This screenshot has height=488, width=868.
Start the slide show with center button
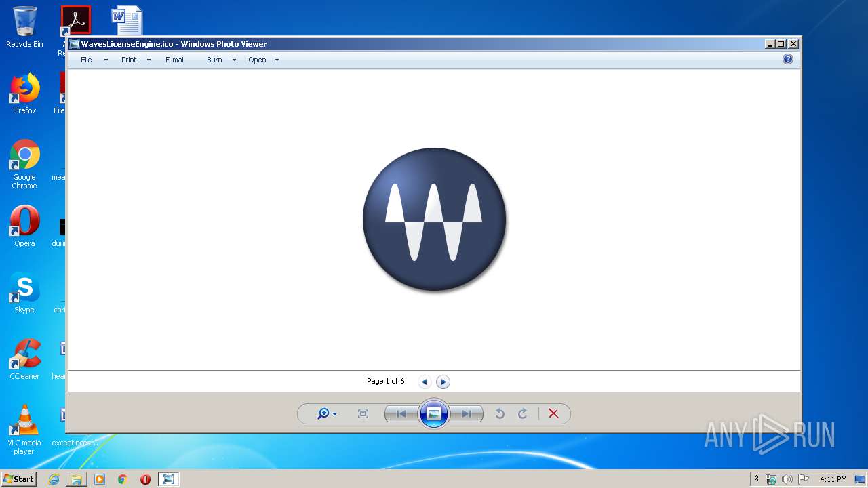[434, 413]
